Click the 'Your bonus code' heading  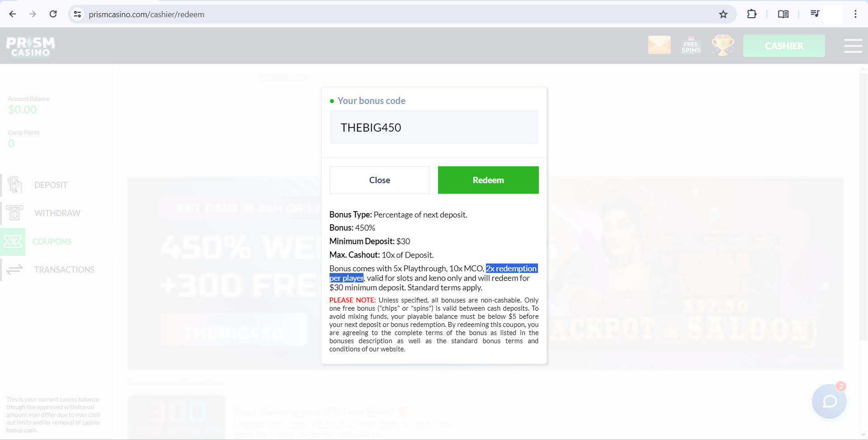click(x=371, y=101)
